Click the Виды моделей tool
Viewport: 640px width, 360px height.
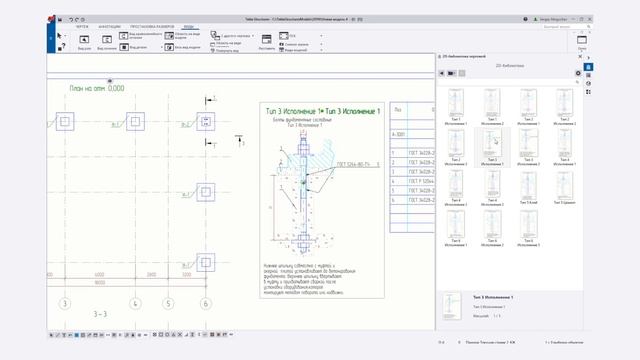click(293, 50)
